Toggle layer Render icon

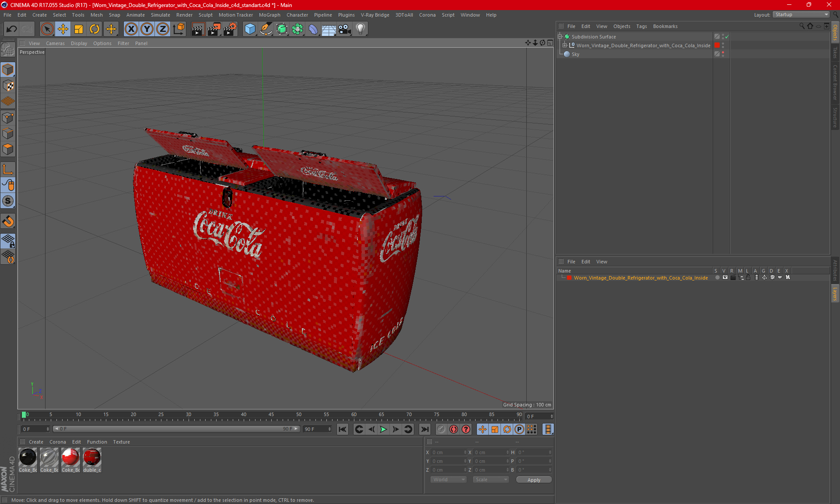point(733,277)
